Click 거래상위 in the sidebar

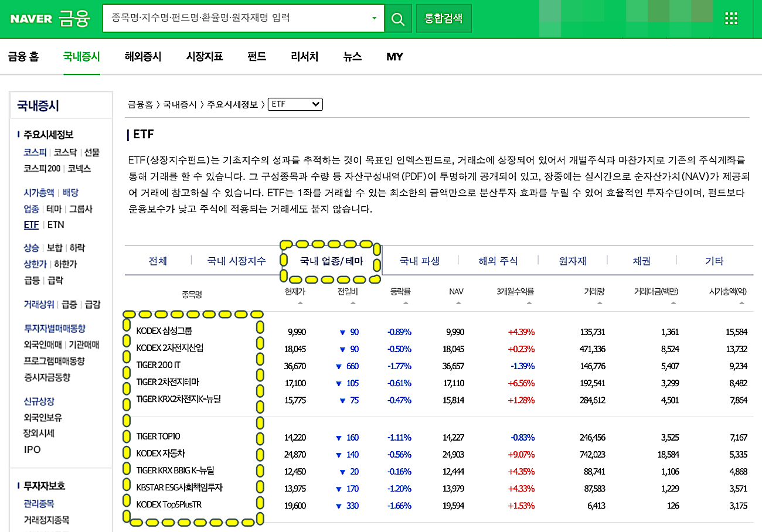[x=39, y=305]
